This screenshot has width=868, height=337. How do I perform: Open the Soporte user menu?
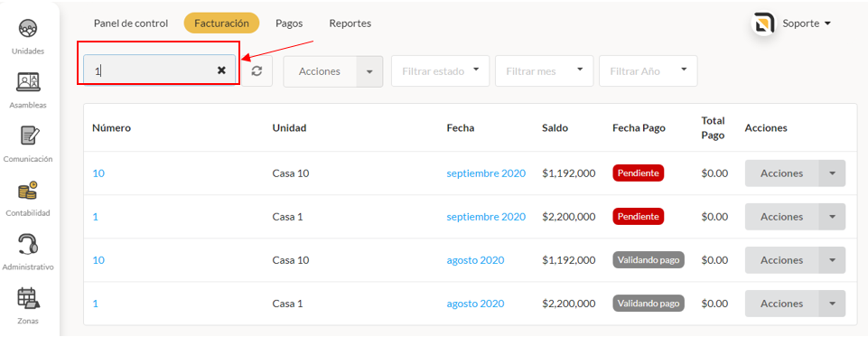coord(807,23)
